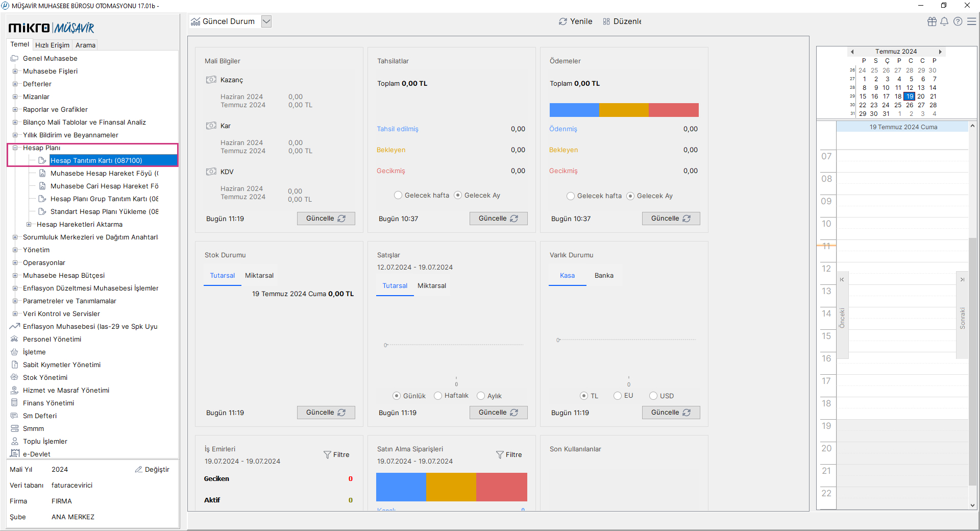Viewport: 980px width, 531px height.
Task: Expand Operasyonlar tree node
Action: pyautogui.click(x=15, y=262)
